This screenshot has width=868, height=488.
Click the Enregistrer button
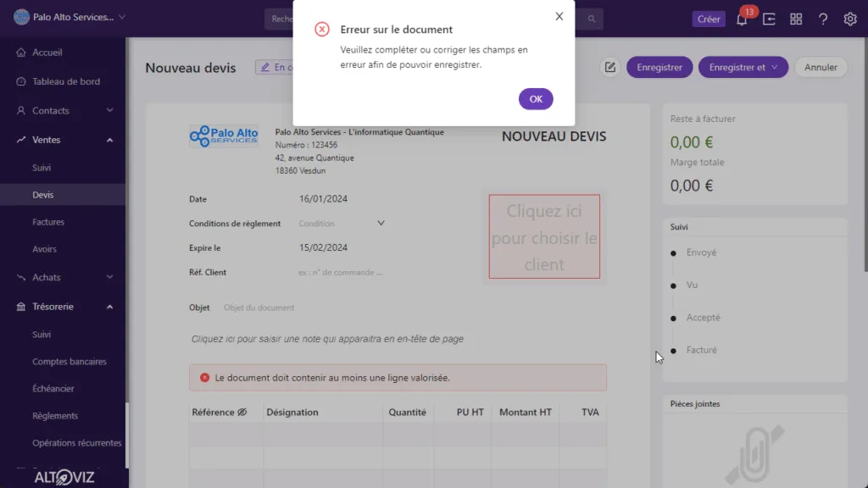(659, 67)
